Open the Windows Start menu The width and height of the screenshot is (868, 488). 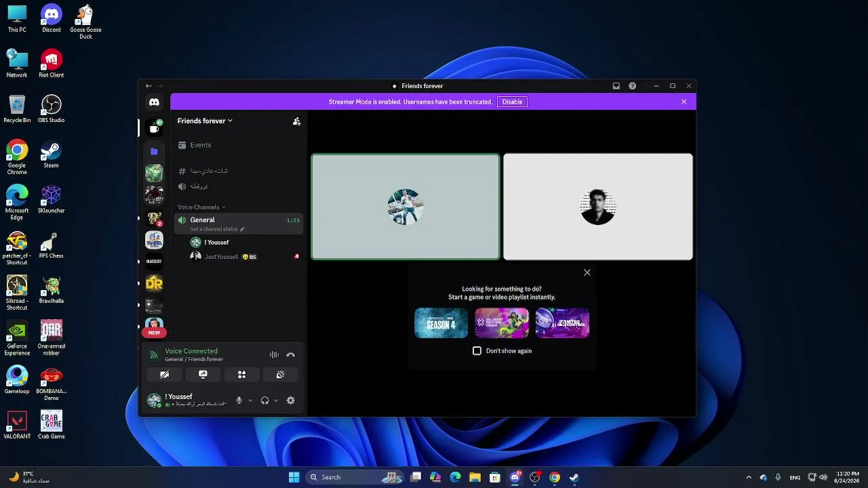tap(294, 477)
